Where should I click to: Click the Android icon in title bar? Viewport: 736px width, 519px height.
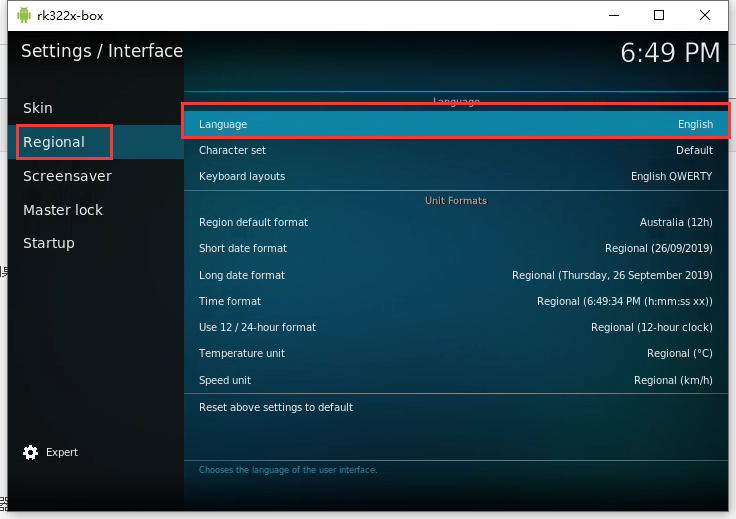coord(23,15)
